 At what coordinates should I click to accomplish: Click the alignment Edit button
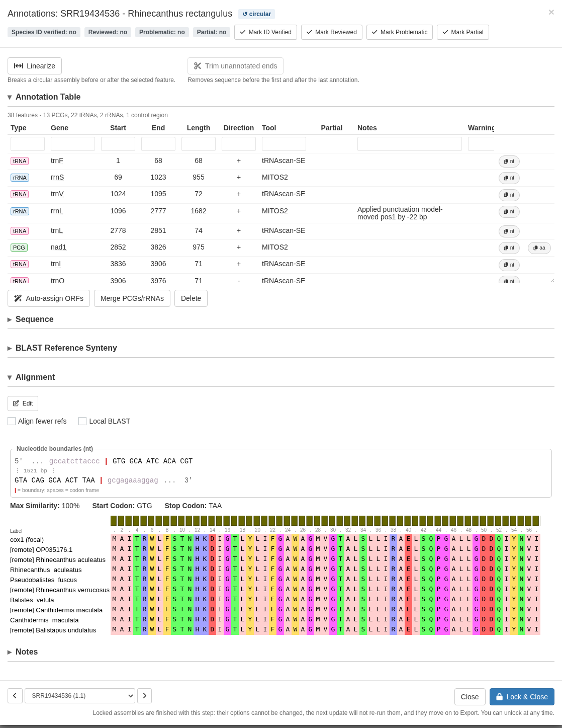click(23, 403)
